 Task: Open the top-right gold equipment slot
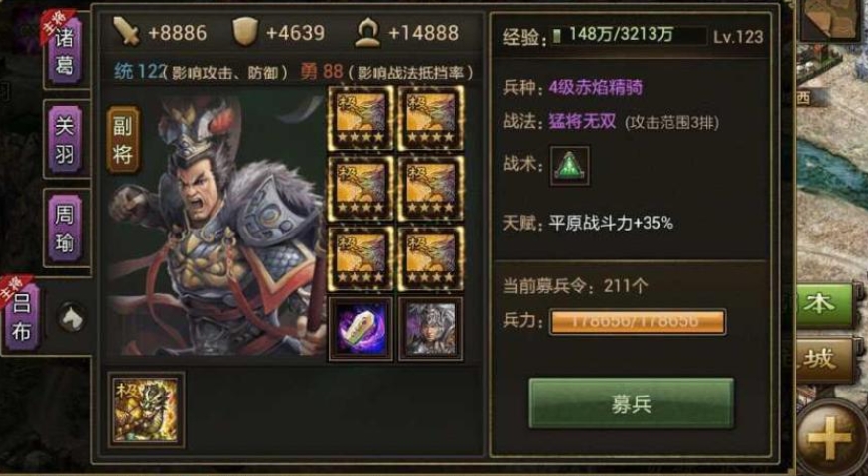(x=431, y=118)
